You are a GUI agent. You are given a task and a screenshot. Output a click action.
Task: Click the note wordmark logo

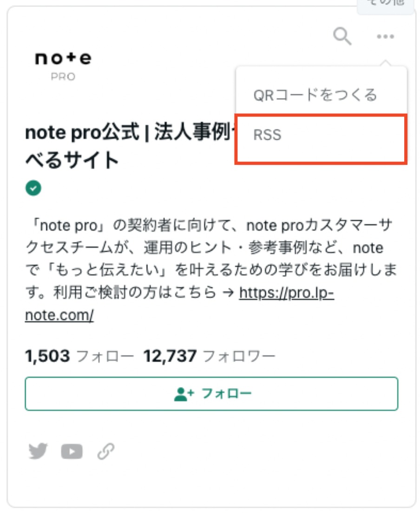63,58
